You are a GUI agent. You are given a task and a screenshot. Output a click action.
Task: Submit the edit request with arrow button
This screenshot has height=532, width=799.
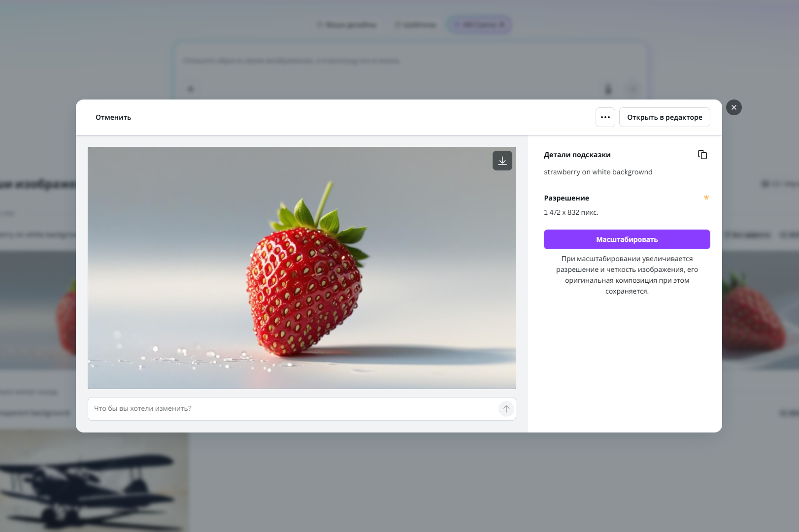click(506, 409)
